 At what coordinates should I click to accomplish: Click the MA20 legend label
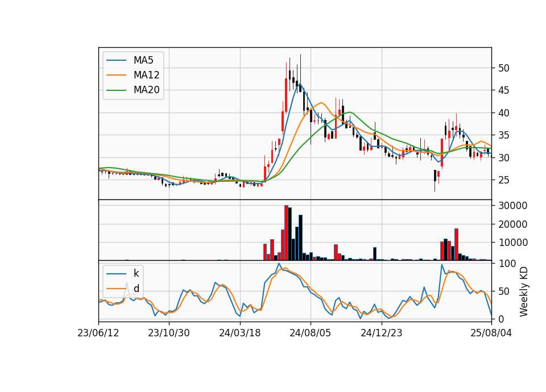(x=146, y=90)
